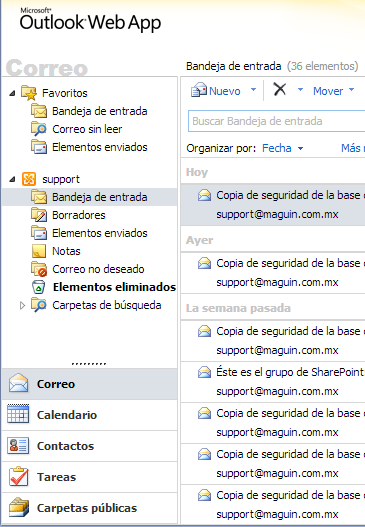Click the Calendario icon in navigation pane
The width and height of the screenshot is (365, 527).
[x=18, y=413]
